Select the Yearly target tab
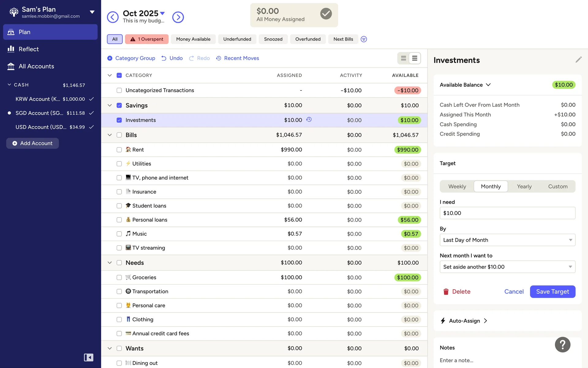The width and height of the screenshot is (588, 368). coord(524,186)
